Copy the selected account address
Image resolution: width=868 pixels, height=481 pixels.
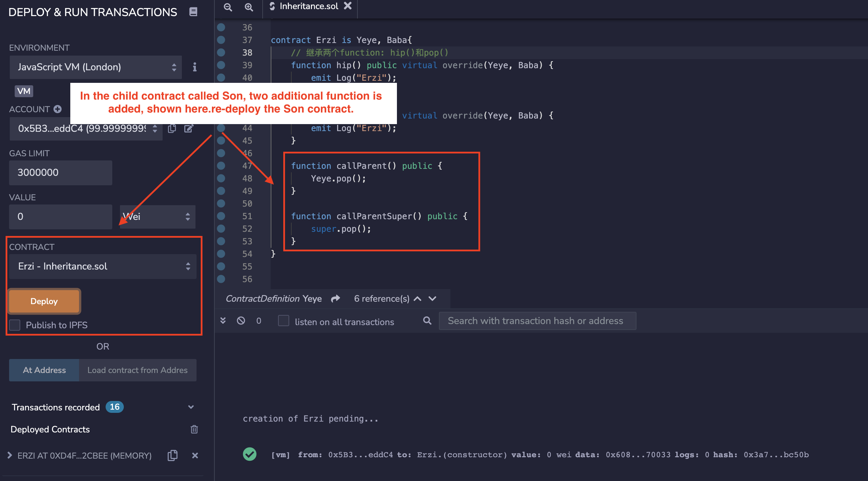click(x=172, y=129)
